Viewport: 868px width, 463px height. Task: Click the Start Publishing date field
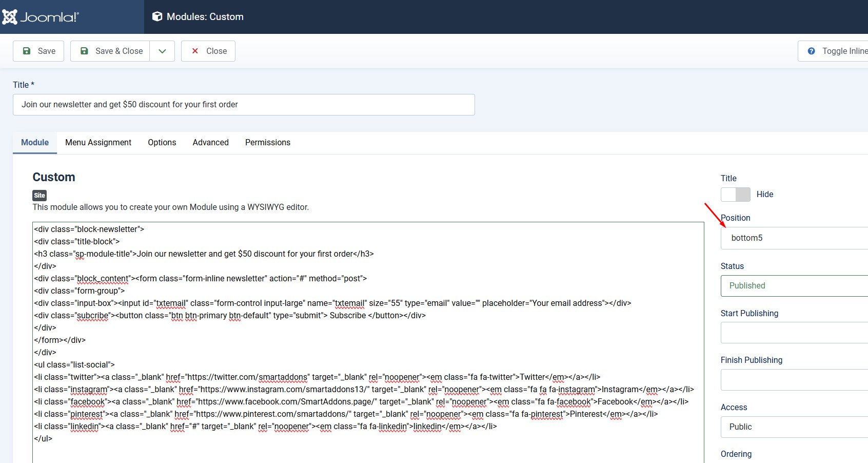[794, 333]
